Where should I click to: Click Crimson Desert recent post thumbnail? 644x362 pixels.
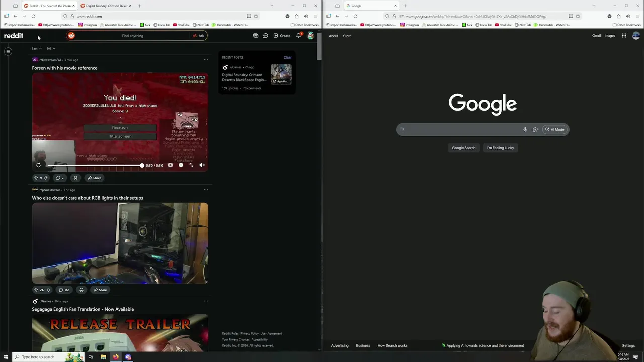tap(281, 74)
